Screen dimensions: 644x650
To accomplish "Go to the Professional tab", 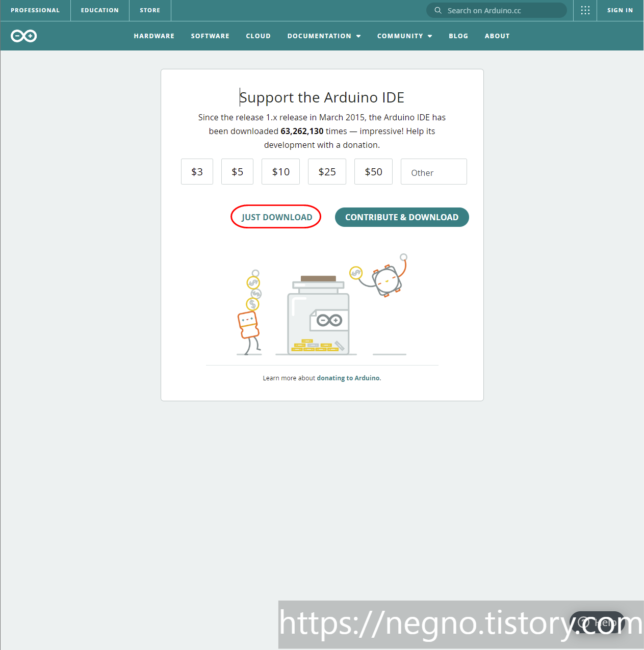I will (x=35, y=10).
